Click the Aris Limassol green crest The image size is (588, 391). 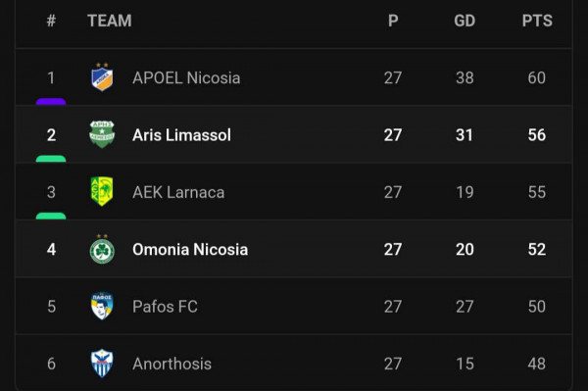(102, 134)
